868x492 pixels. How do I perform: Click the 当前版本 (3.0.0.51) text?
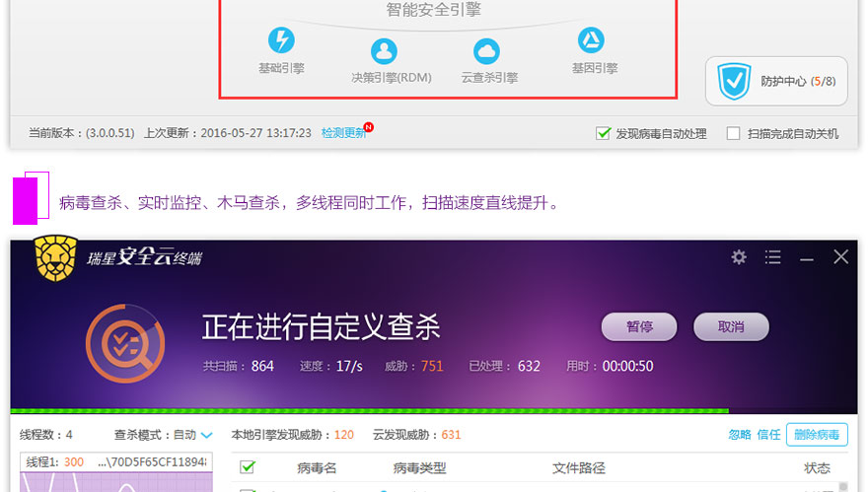pos(81,133)
